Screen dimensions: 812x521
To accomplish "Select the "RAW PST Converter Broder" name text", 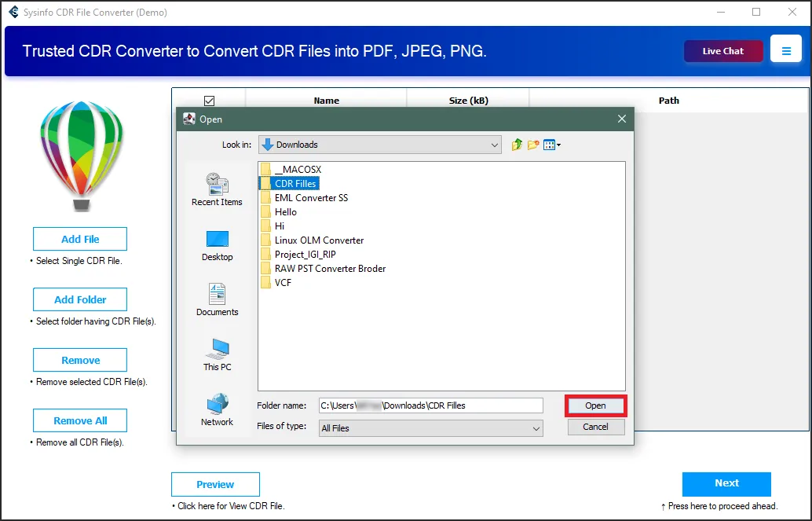I will tap(330, 269).
